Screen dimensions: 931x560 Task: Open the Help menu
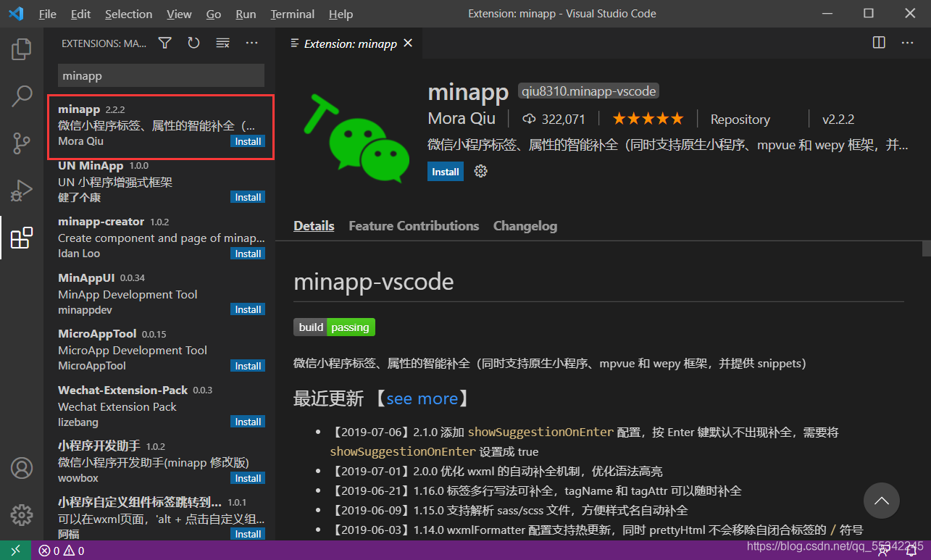(x=341, y=14)
